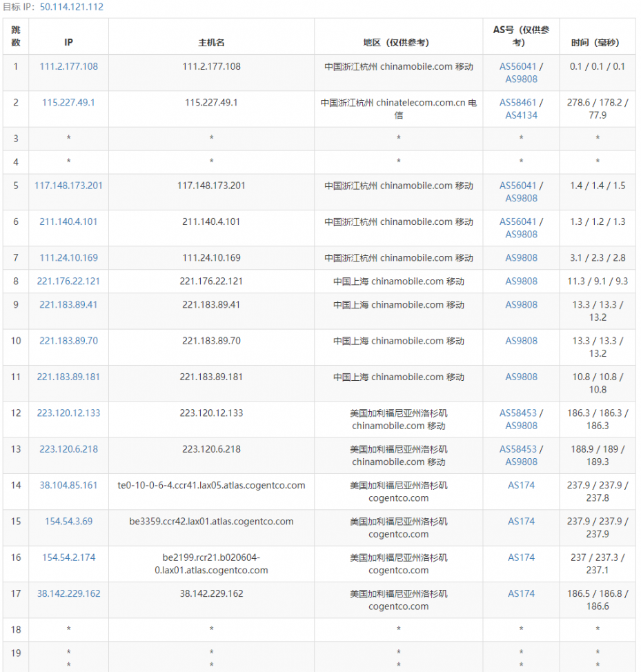Click IP link 154.54.2.174
The height and width of the screenshot is (672, 641).
68,557
